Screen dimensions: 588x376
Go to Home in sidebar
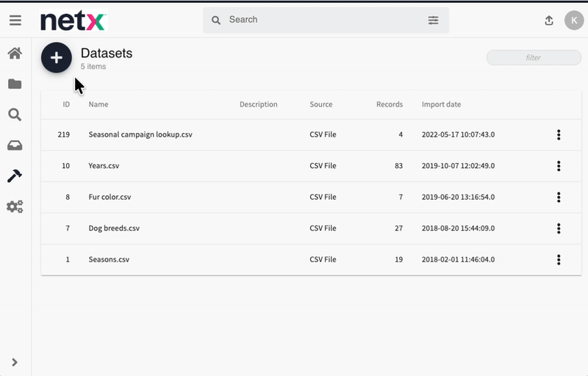[15, 53]
